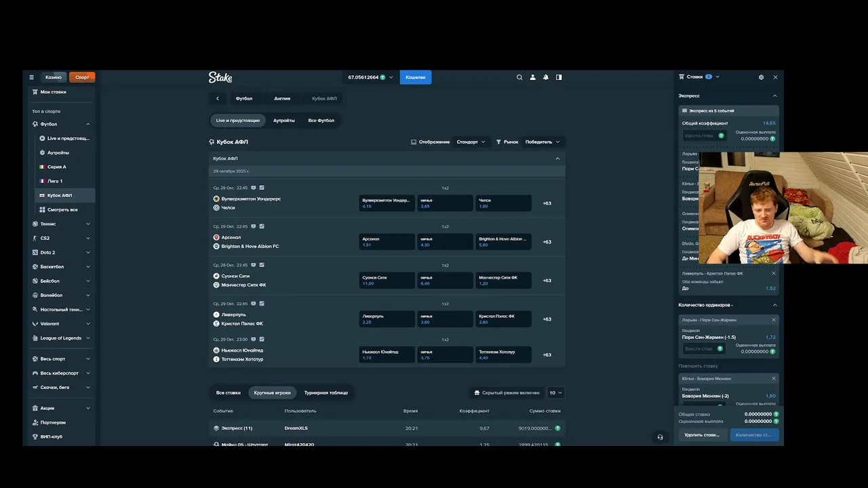Viewport: 868px width, 488px height.
Task: Click the statistics icon for Ньюкасл match
Action: coord(262,340)
